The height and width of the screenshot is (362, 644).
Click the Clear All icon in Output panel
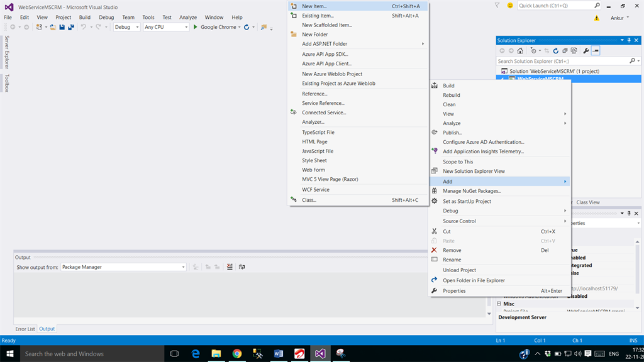click(x=230, y=267)
